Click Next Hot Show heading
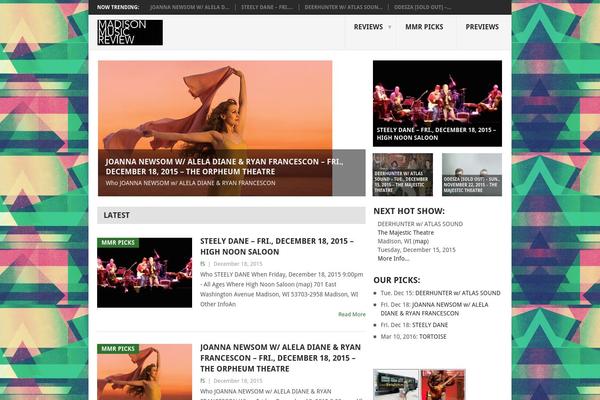The image size is (600, 400). 409,211
